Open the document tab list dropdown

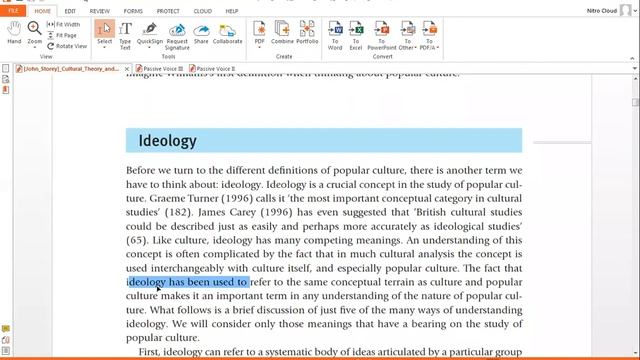[x=635, y=69]
